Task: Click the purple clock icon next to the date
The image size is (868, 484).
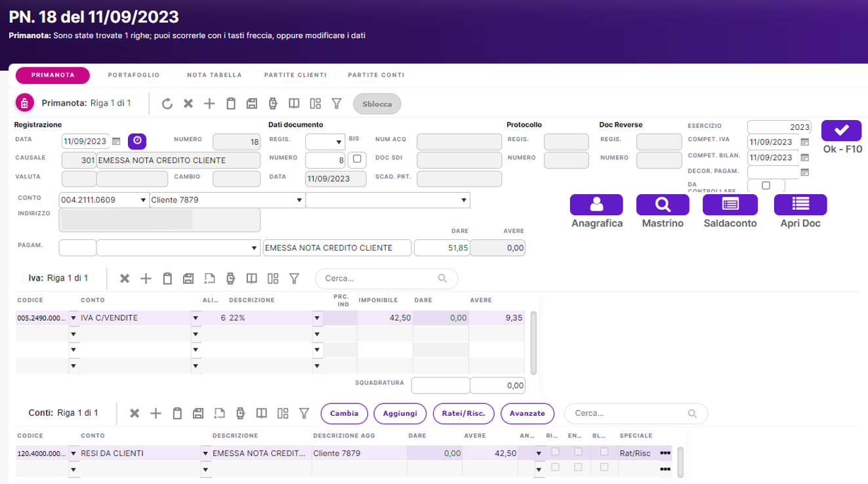Action: pos(137,141)
